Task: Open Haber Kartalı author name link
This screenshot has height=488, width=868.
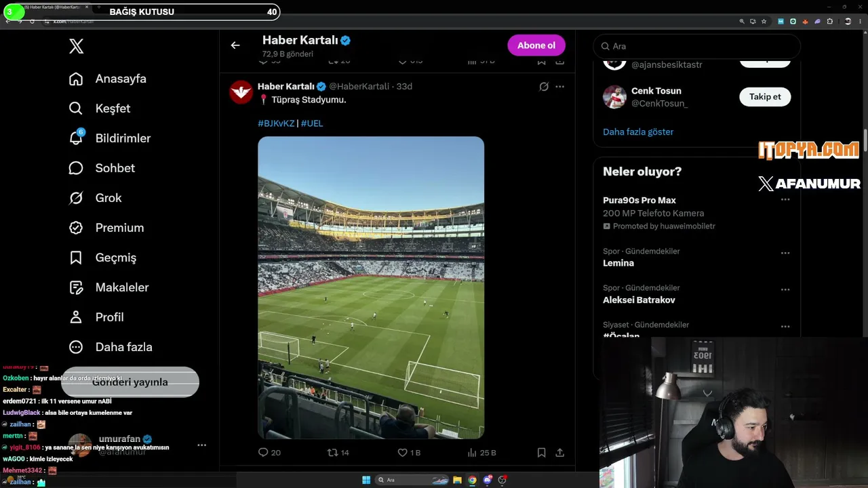Action: tap(286, 86)
